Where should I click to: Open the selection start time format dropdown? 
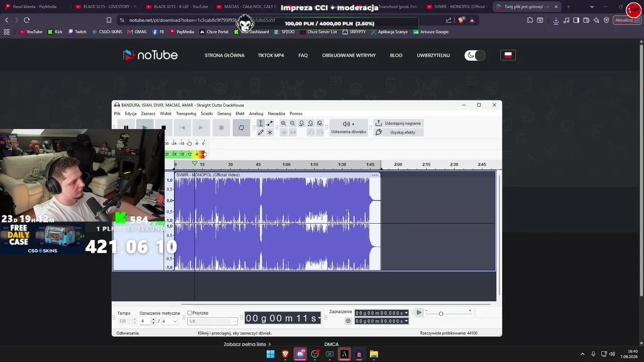pyautogui.click(x=406, y=313)
